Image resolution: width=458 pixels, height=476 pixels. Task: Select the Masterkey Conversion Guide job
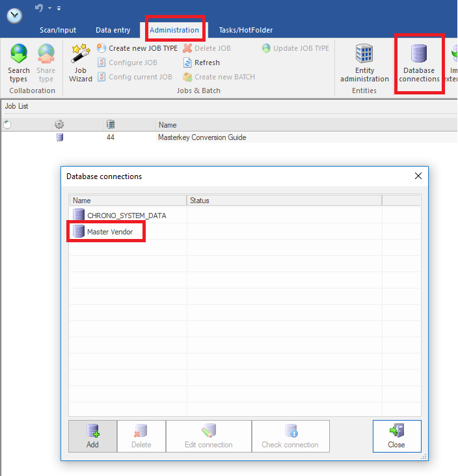coord(202,137)
